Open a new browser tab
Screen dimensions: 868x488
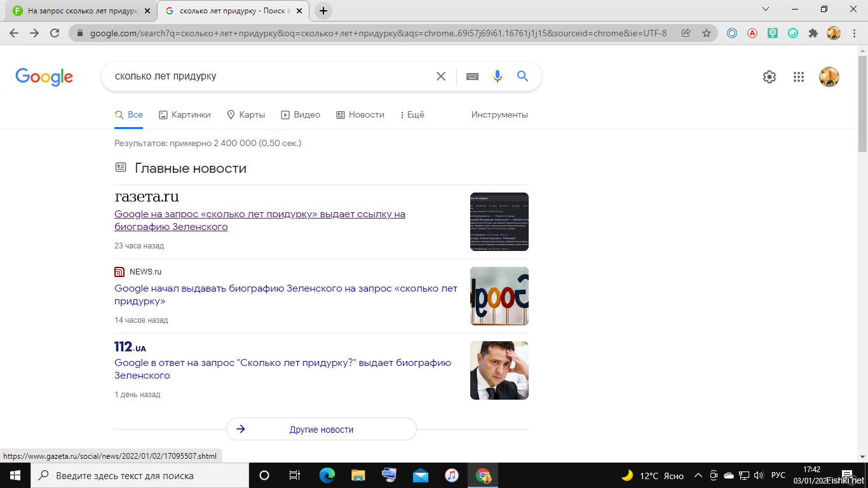[323, 11]
